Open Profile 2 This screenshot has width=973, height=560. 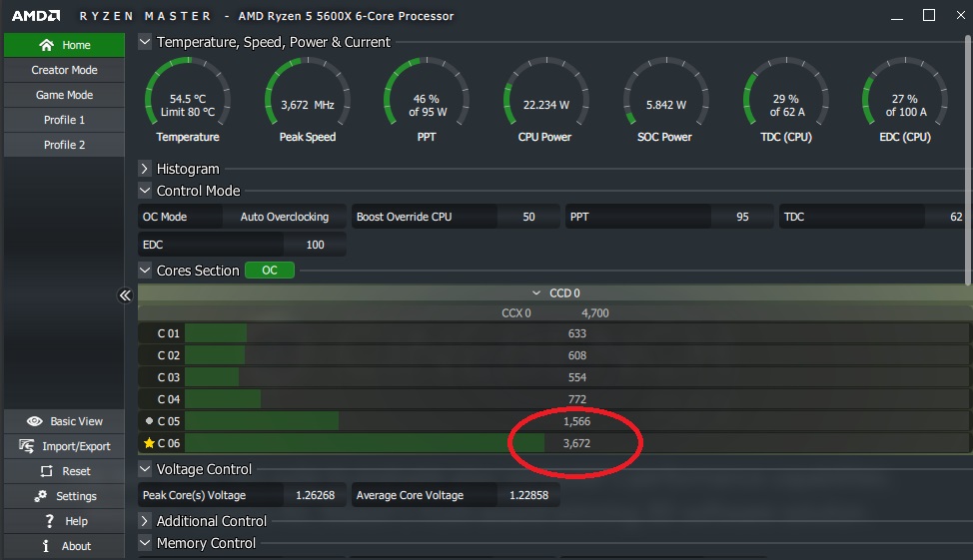(65, 145)
